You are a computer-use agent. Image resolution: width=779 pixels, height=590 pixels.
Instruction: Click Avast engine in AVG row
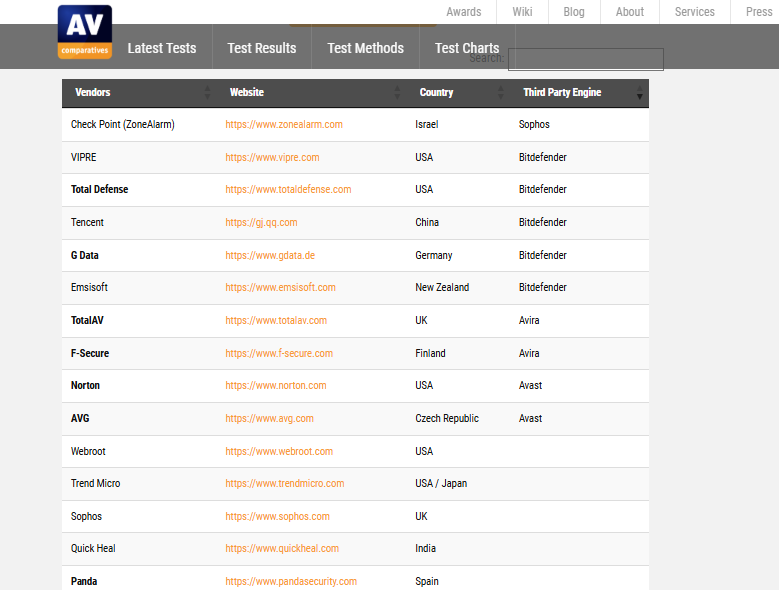[531, 419]
